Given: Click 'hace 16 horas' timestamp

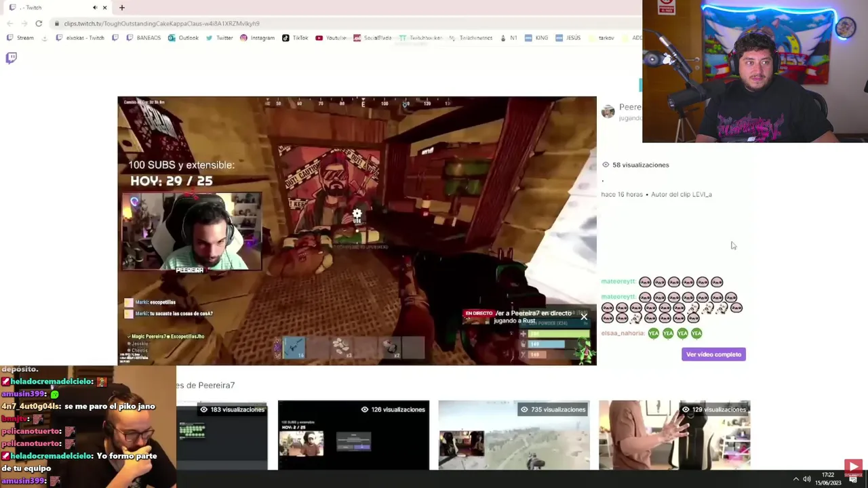Looking at the screenshot, I should coord(621,195).
